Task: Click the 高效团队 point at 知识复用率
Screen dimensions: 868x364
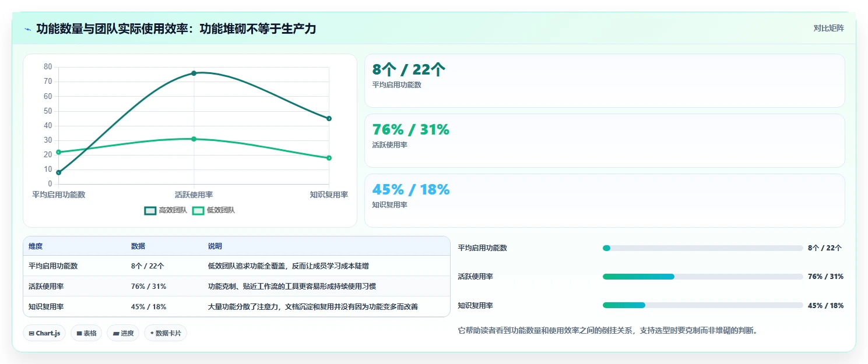Action: pyautogui.click(x=329, y=118)
